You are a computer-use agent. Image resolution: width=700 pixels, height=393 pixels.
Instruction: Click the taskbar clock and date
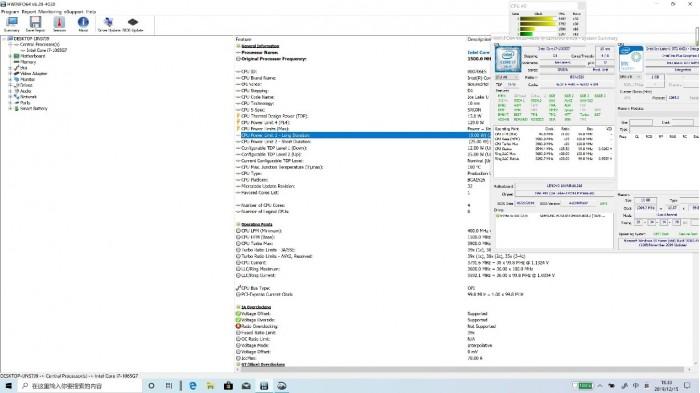(667, 385)
